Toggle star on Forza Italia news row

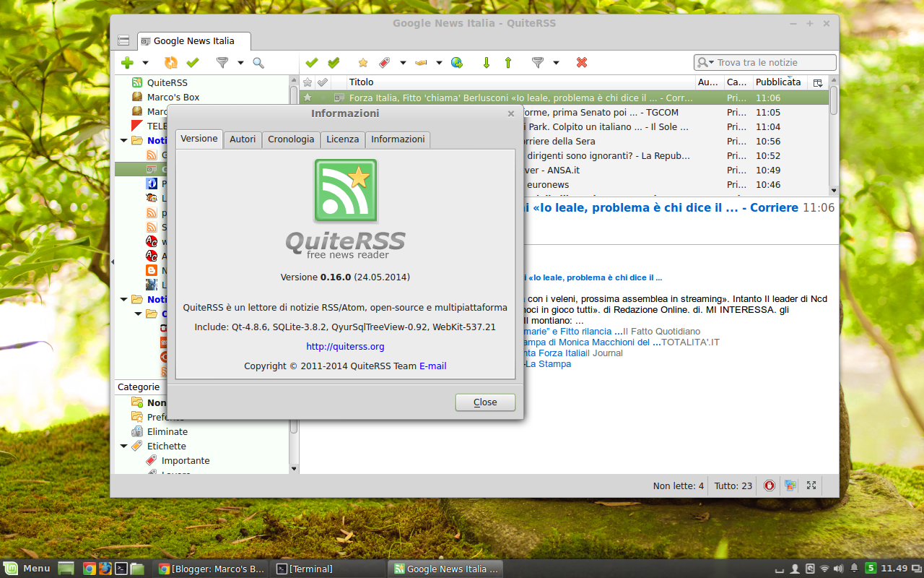[x=308, y=97]
